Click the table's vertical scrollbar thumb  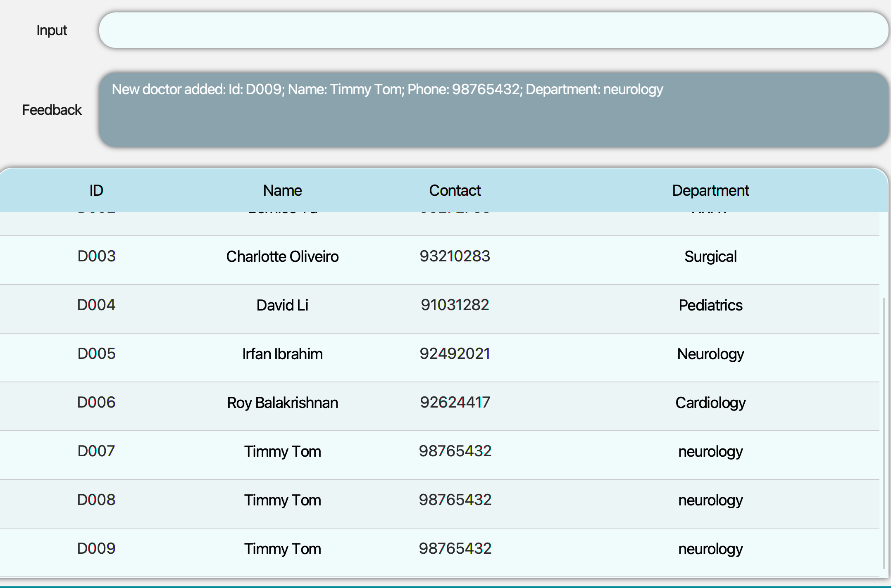pyautogui.click(x=884, y=434)
